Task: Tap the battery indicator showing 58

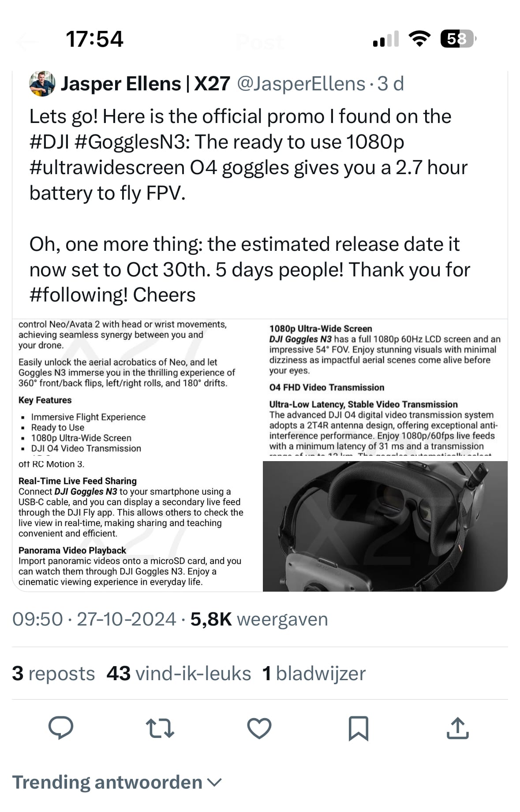Action: pyautogui.click(x=458, y=39)
